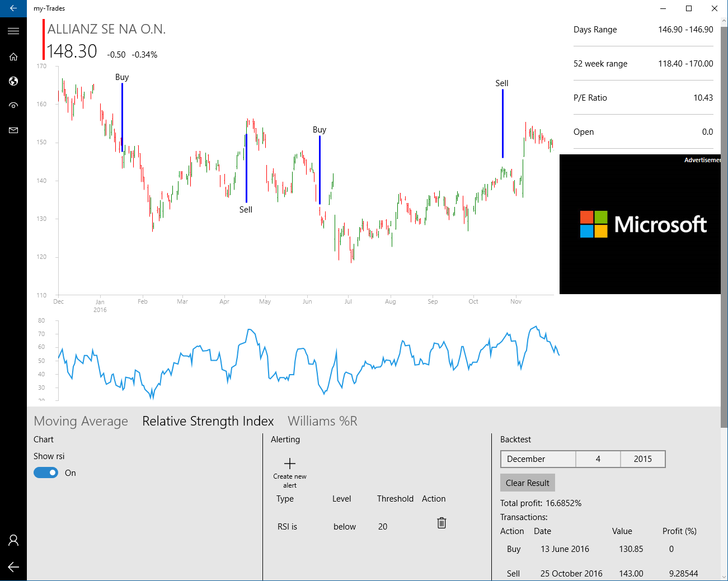Viewport: 728px width, 581px height.
Task: Go to the Home page icon
Action: click(x=13, y=56)
